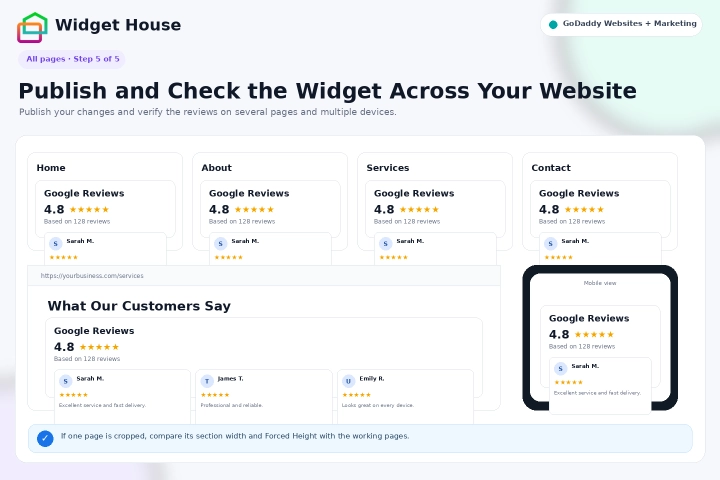Click the GoDaddy Websites + Marketing badge

(621, 24)
